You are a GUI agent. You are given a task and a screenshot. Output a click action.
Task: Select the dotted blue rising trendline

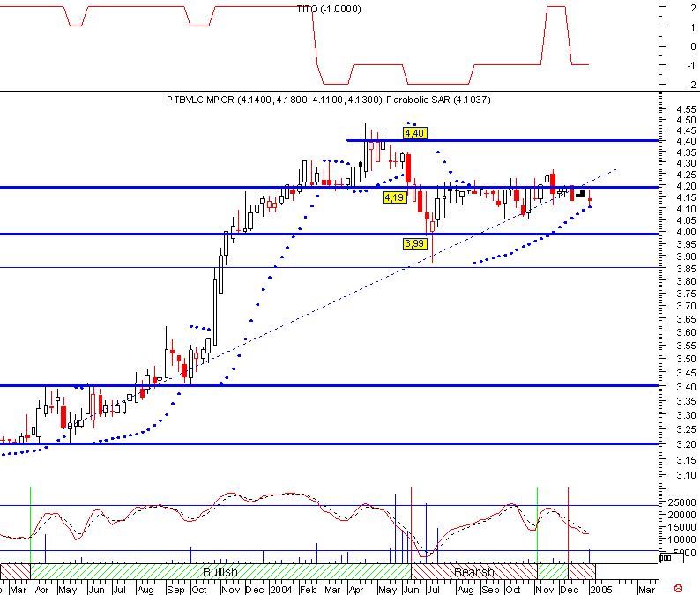coord(339,300)
